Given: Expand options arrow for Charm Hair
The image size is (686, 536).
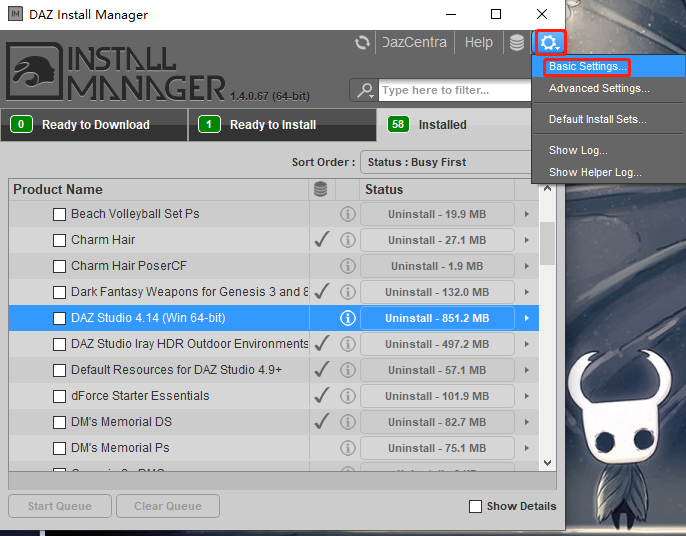Looking at the screenshot, I should tap(527, 240).
